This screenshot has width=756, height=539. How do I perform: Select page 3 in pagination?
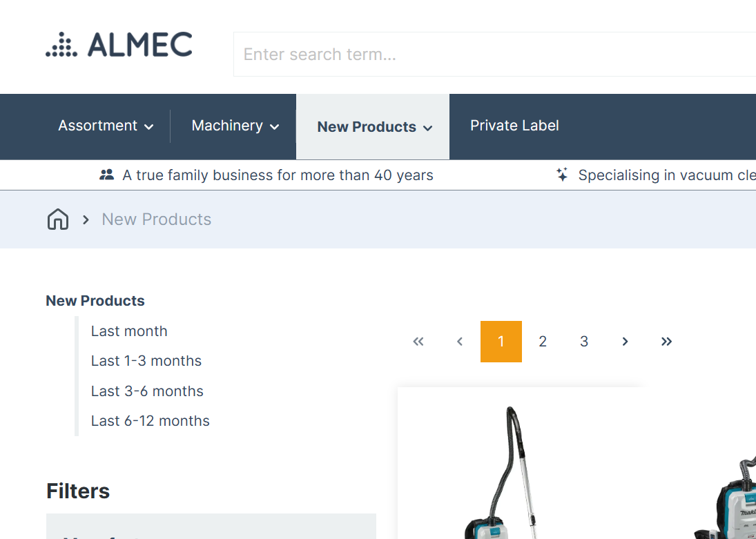tap(584, 342)
